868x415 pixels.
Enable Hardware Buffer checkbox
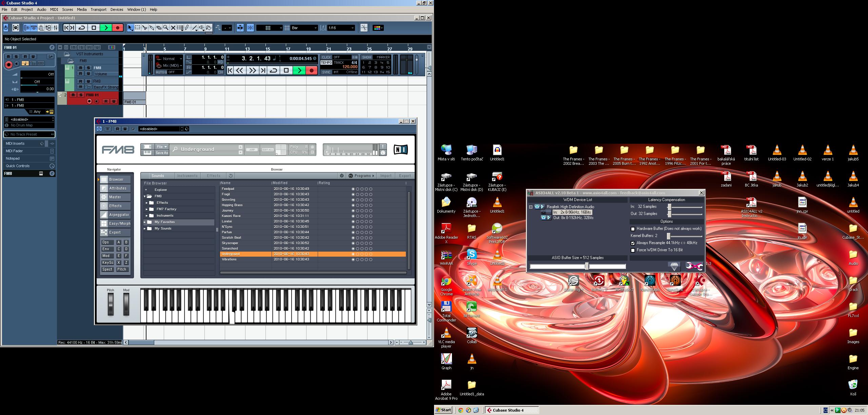pos(633,229)
